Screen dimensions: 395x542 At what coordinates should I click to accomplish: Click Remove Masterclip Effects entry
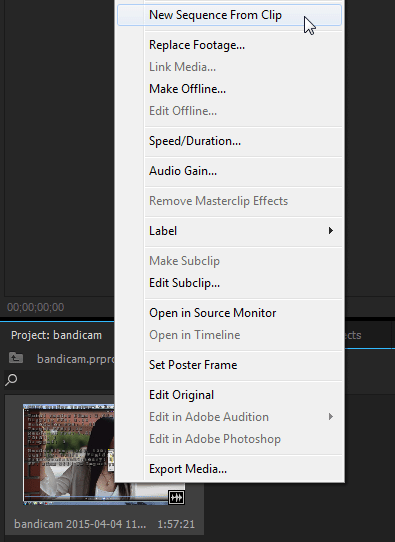[x=229, y=201]
